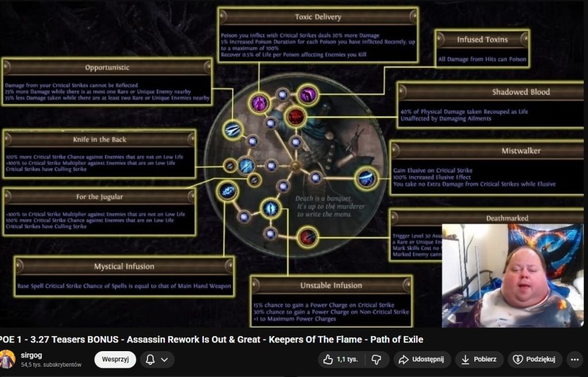This screenshot has width=588, height=377.
Task: Open the three-dot more actions menu
Action: [574, 359]
